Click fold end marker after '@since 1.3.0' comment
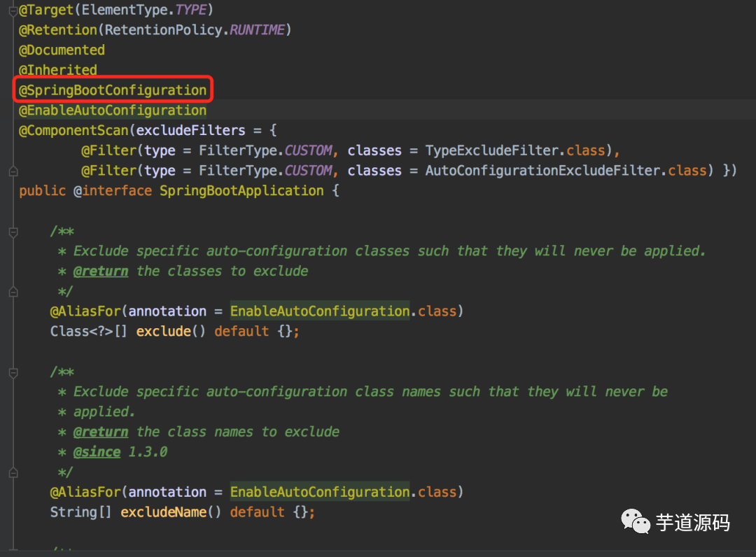The image size is (756, 557). (13, 472)
